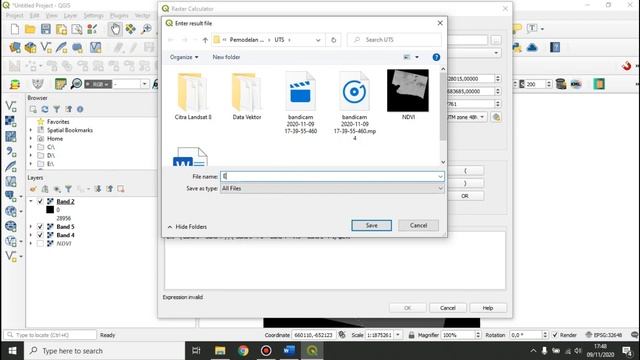Click New Shapefile Layer icon in top toolbar
640x360 pixels.
coord(46,47)
